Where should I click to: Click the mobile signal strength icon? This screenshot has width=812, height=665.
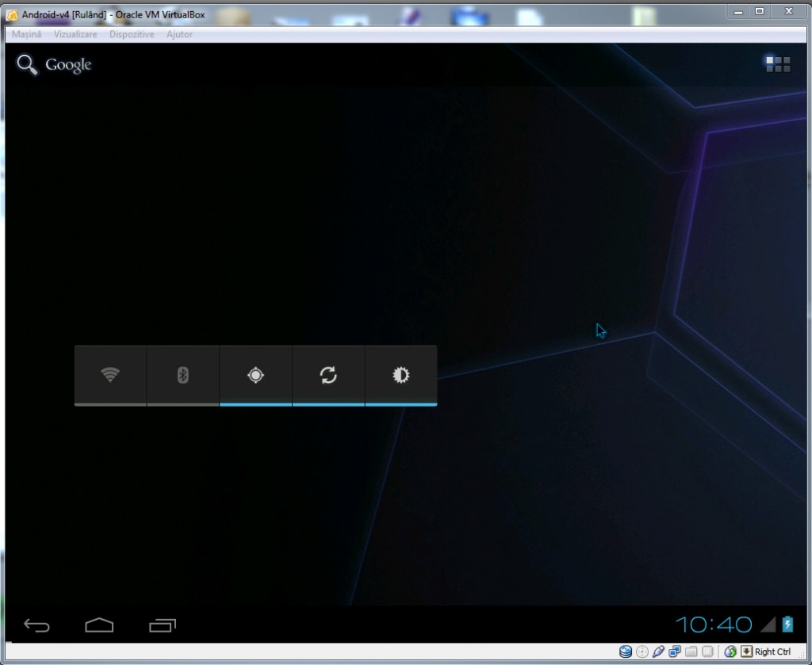pyautogui.click(x=768, y=625)
